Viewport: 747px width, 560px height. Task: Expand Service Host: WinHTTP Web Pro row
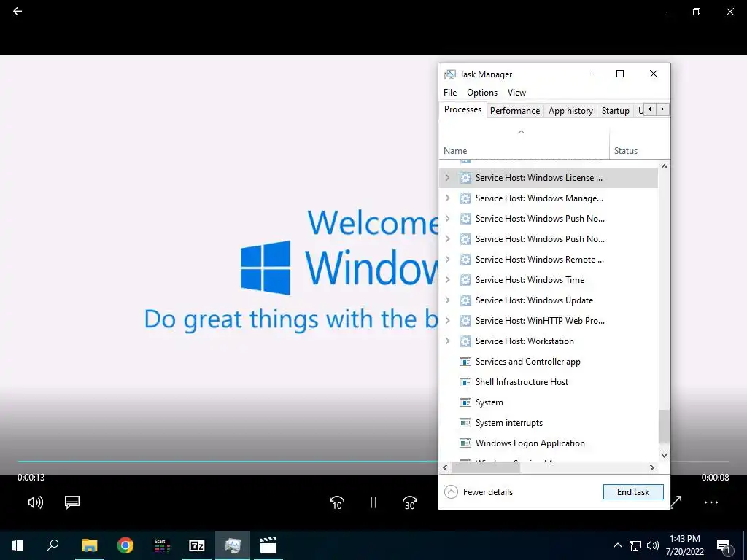click(447, 321)
